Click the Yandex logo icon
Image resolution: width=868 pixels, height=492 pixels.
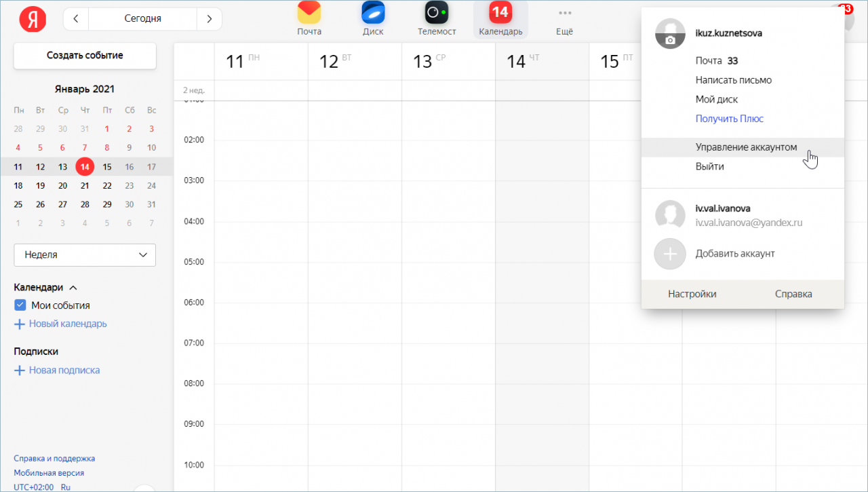pos(33,18)
